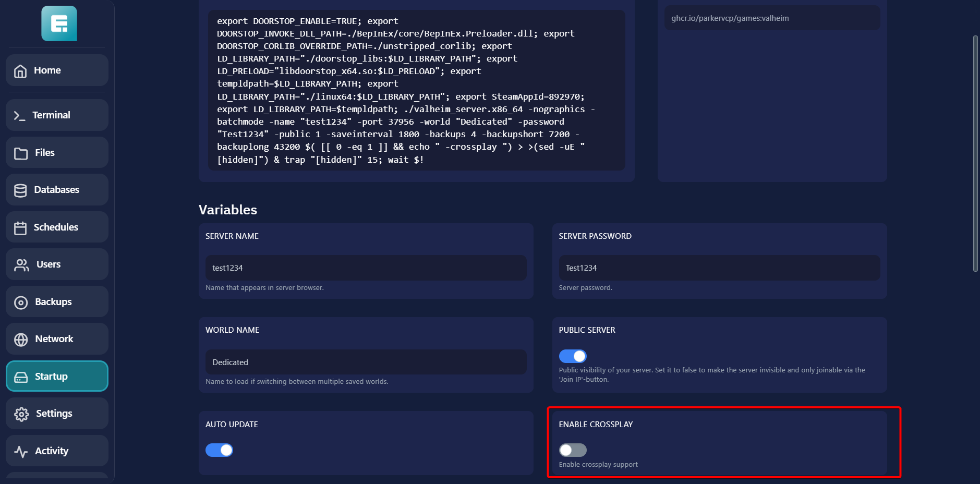Viewport: 980px width, 484px height.
Task: Click the Settings gear icon
Action: pos(21,414)
